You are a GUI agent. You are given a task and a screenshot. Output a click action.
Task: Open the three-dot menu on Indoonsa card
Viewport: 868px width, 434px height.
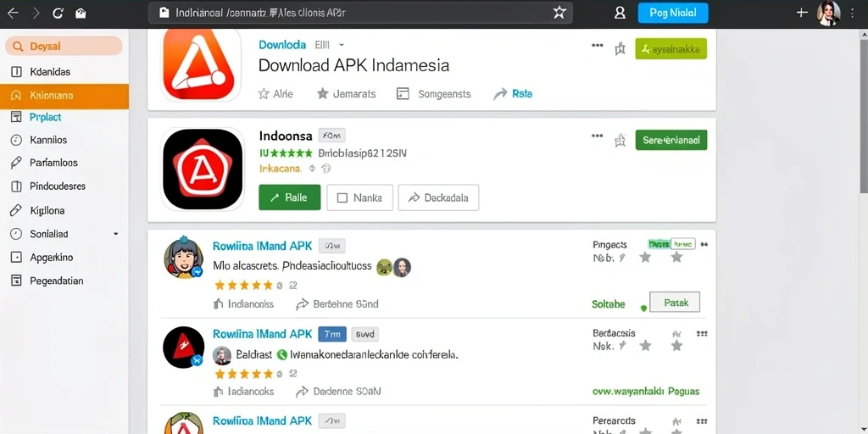pyautogui.click(x=598, y=136)
